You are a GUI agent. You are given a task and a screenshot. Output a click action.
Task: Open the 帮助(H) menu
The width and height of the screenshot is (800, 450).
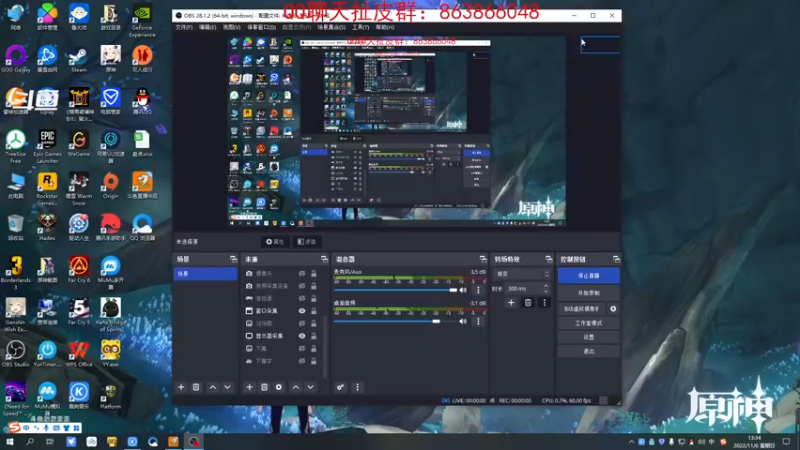(385, 27)
